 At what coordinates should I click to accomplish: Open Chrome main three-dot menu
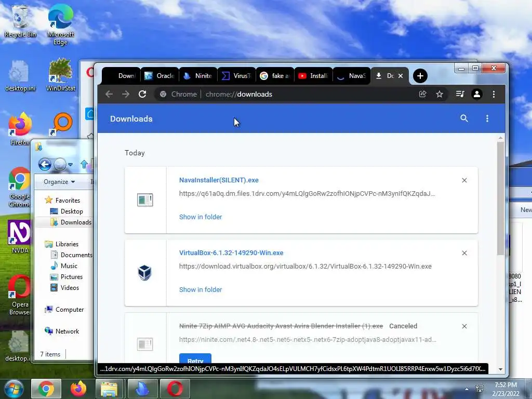[x=494, y=94]
